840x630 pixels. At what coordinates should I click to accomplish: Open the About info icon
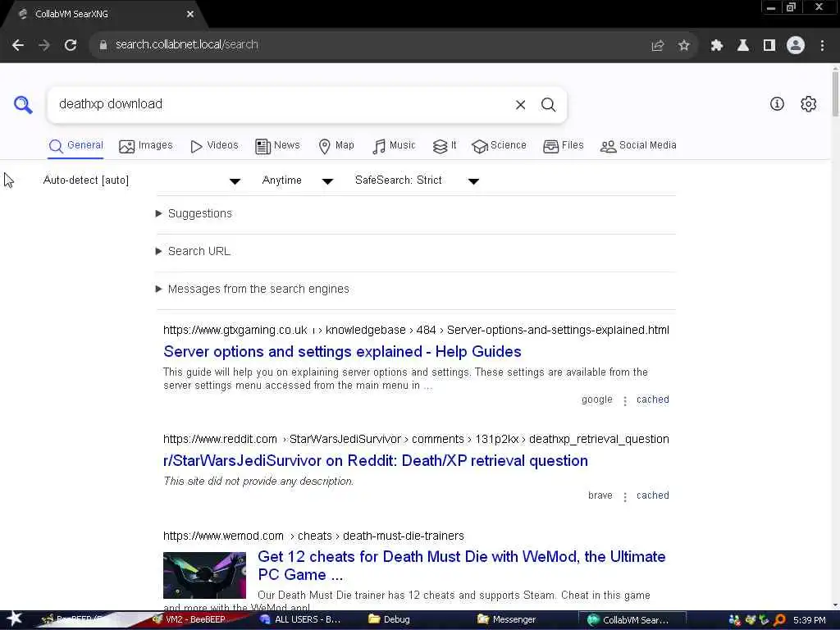click(x=777, y=104)
